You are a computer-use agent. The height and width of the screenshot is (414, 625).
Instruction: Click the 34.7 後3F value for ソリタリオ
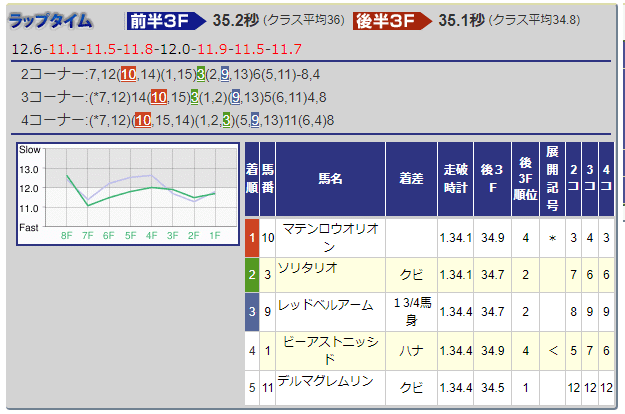(x=493, y=275)
